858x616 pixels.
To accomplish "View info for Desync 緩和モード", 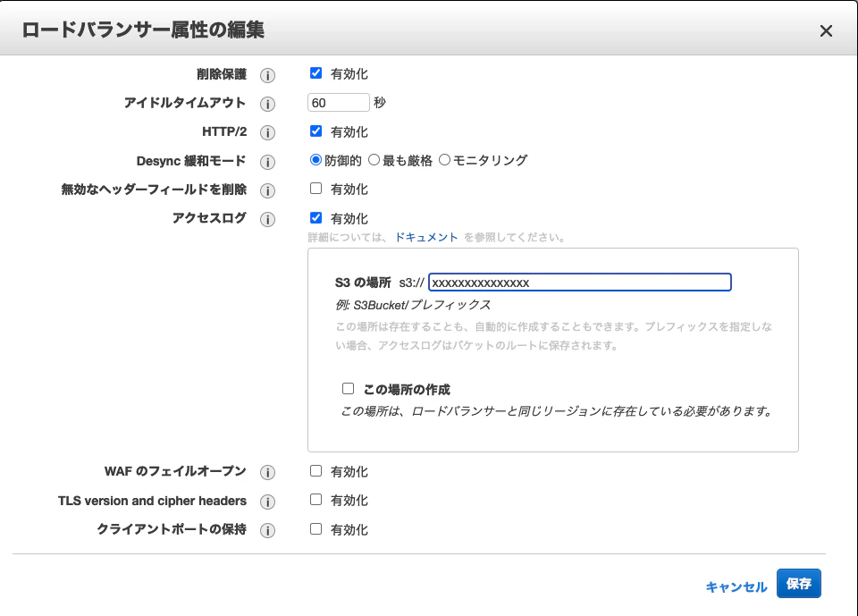I will pos(267,162).
